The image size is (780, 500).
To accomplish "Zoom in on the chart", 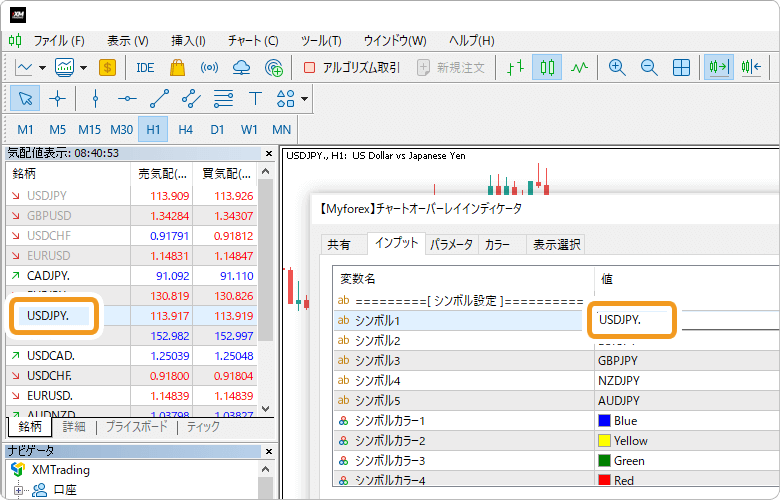I will [x=617, y=68].
